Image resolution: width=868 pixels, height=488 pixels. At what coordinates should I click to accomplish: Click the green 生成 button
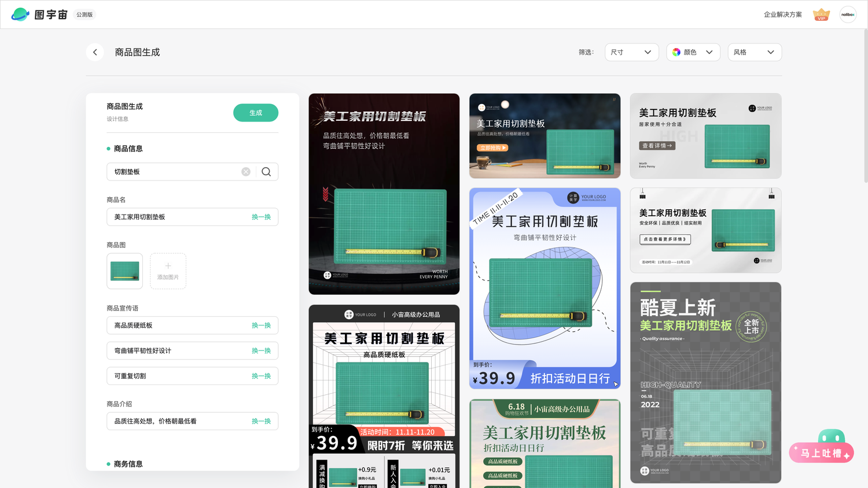[256, 113]
